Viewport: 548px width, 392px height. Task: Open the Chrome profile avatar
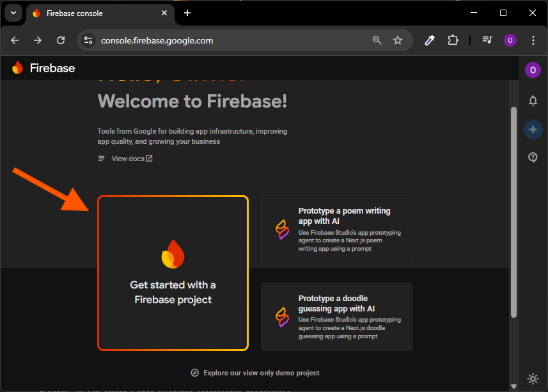510,40
